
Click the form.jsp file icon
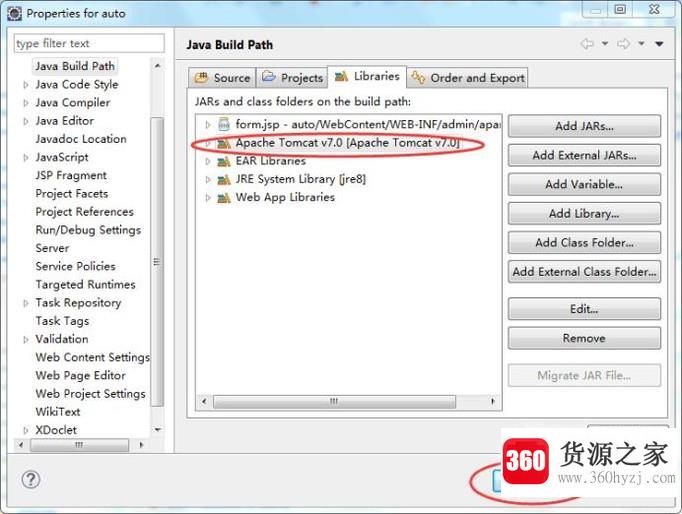224,124
